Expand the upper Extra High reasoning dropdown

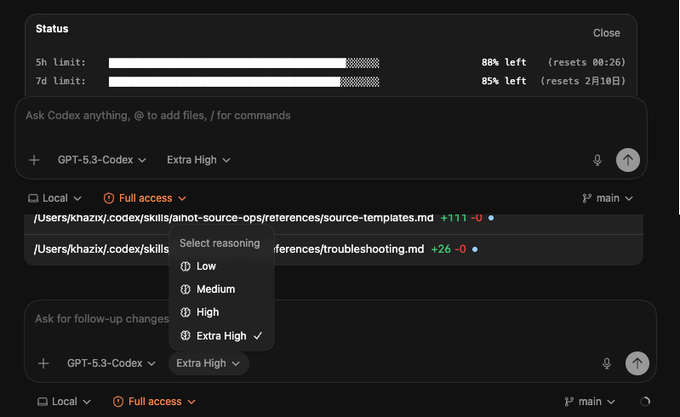198,160
